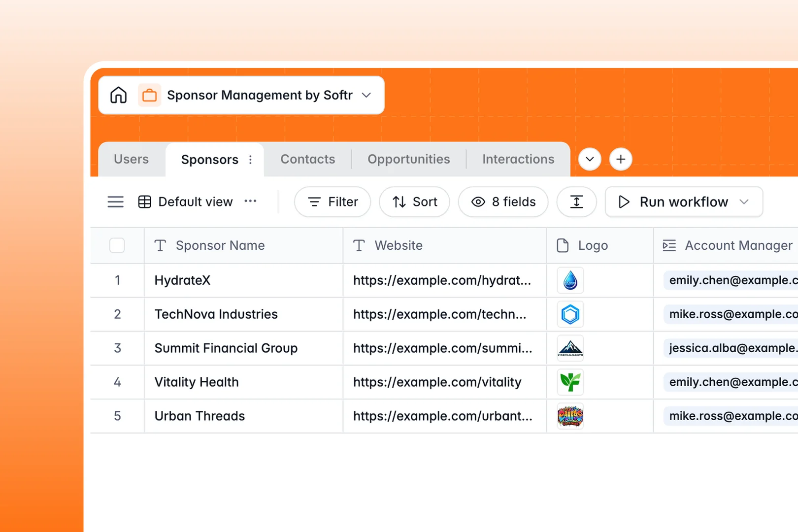
Task: Click jessica.alba account manager tag
Action: click(x=731, y=348)
